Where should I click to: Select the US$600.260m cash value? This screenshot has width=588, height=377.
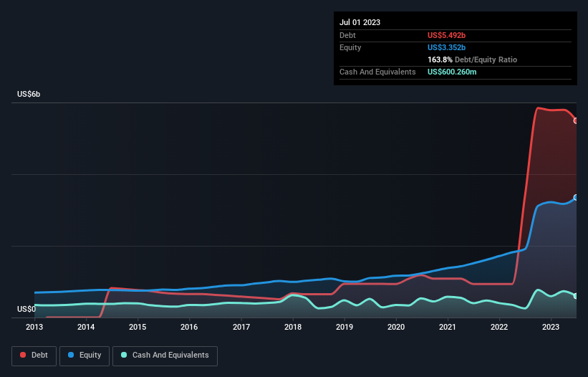452,72
